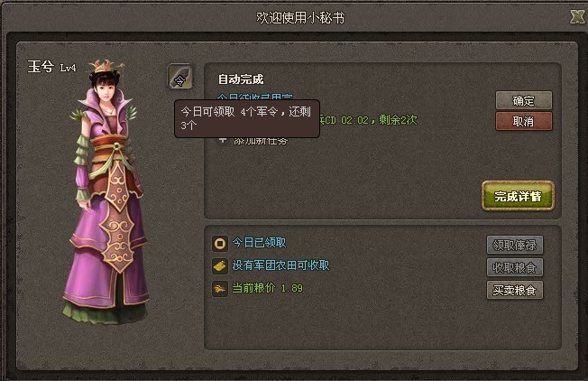
Task: Collect grain with 收取粮食 button
Action: pos(514,267)
